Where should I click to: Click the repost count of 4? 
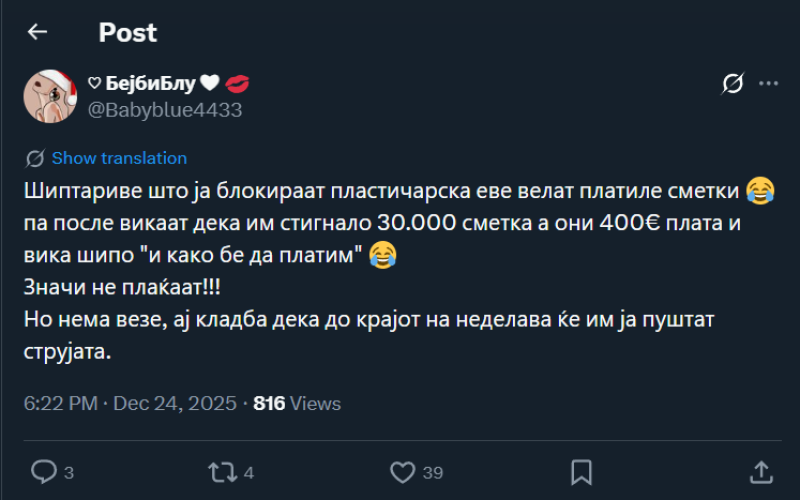(x=248, y=472)
